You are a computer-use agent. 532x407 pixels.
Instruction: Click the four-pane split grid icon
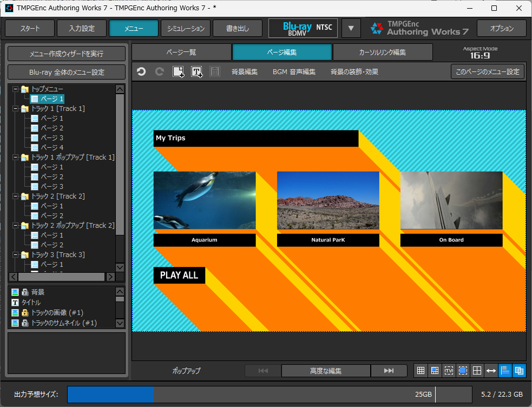tap(477, 371)
